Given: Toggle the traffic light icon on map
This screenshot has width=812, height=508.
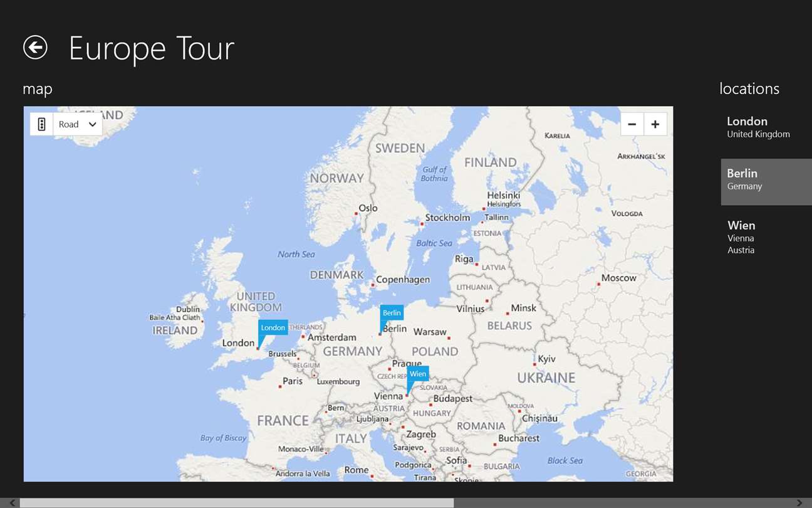Looking at the screenshot, I should coord(41,124).
